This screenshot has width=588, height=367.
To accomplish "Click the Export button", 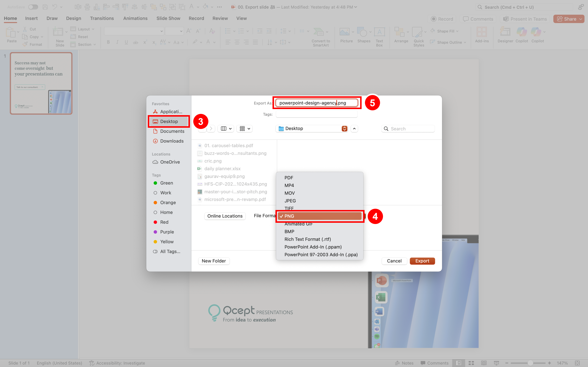I will click(422, 261).
